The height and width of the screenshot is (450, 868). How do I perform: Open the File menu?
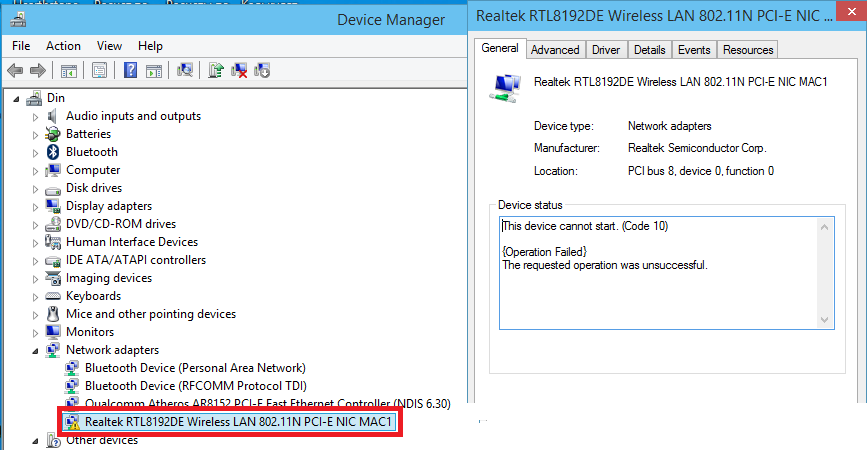pyautogui.click(x=21, y=46)
